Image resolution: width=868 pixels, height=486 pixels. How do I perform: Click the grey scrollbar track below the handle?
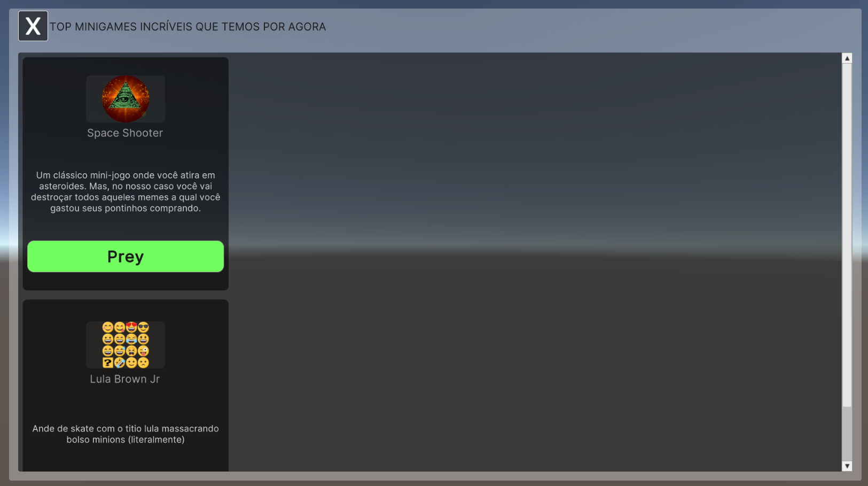[x=847, y=433]
